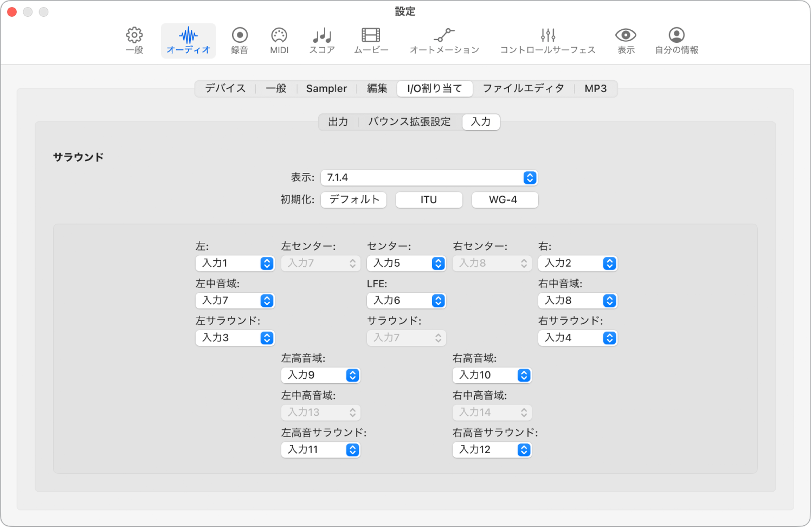812x528 pixels.
Task: Open the 一般 gear settings icon
Action: (134, 40)
